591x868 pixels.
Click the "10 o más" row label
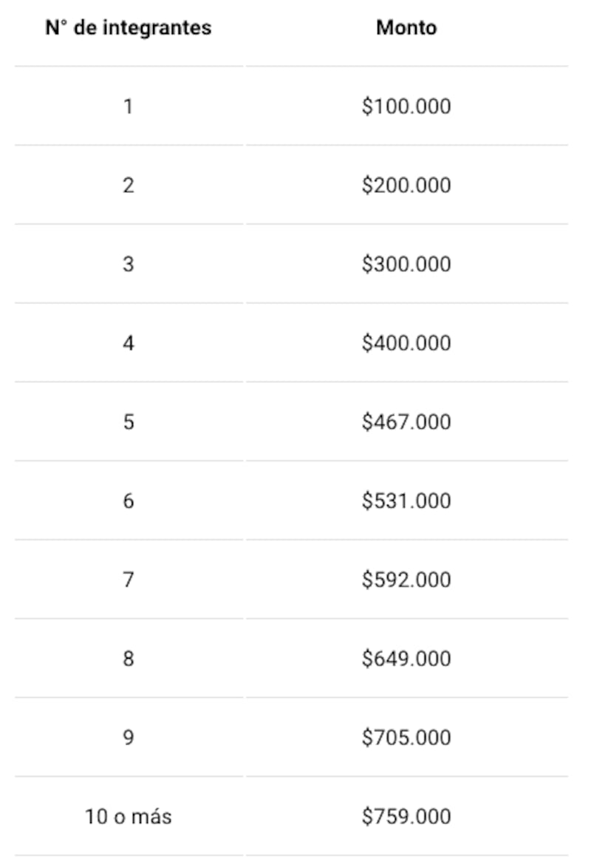point(129,816)
